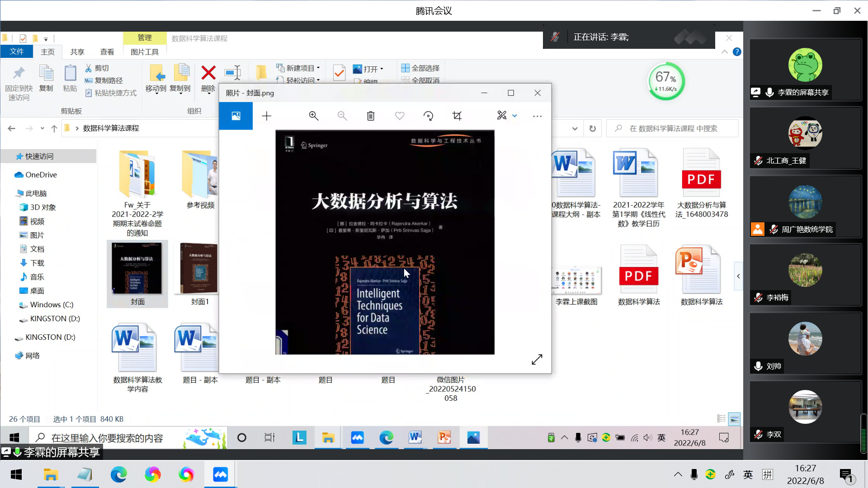Select OneDrive in navigation pane
The image size is (868, 488).
pyautogui.click(x=41, y=175)
